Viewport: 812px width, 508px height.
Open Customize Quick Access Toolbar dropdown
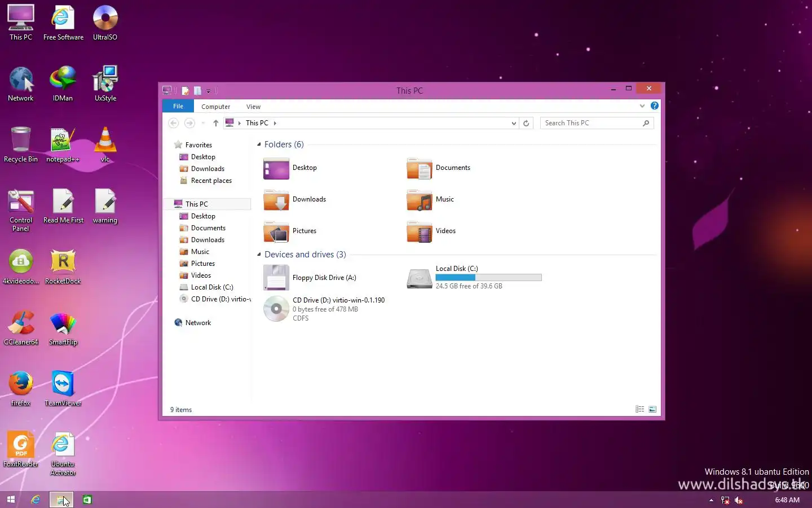[208, 90]
